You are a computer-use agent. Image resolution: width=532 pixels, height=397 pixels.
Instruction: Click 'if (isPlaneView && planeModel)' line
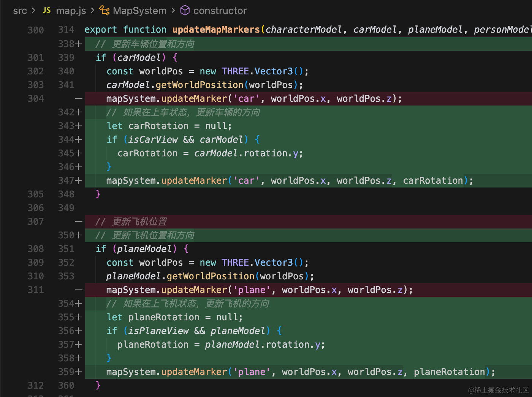(x=194, y=331)
